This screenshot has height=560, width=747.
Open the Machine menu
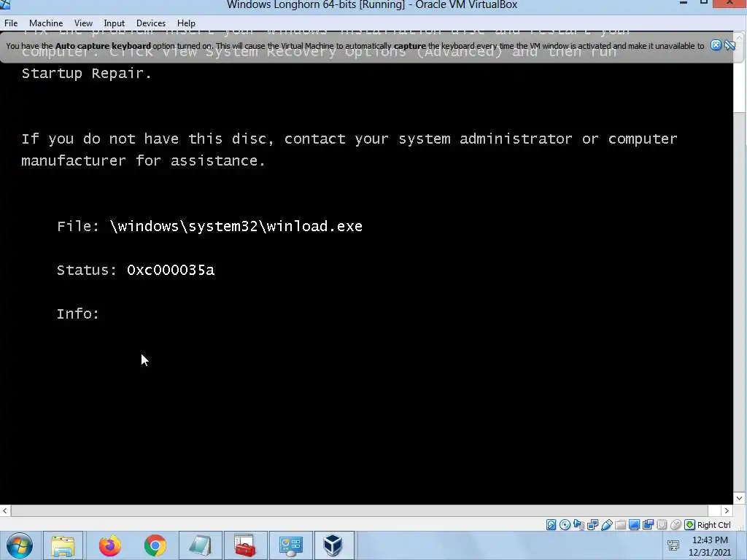(46, 23)
